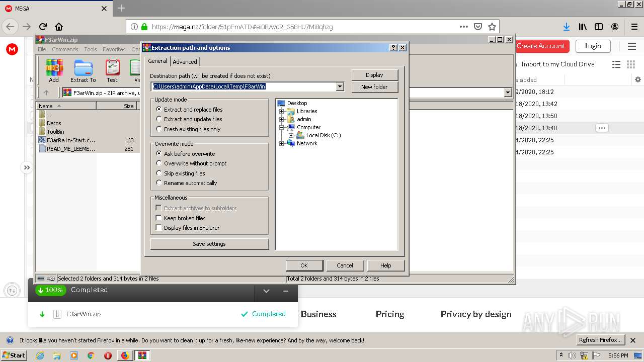
Task: Open the WinRAR Commands menu
Action: click(65, 49)
